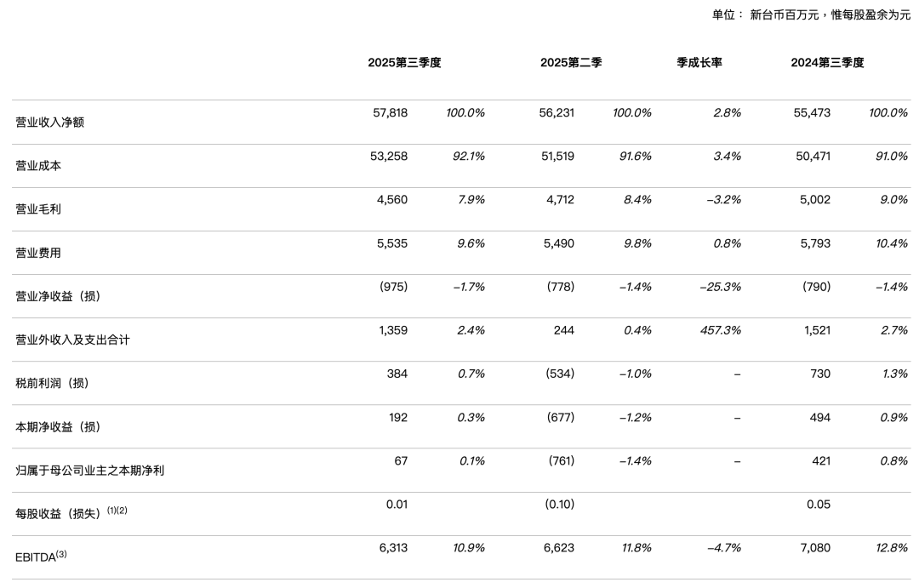This screenshot has width=919, height=588.
Task: Select the 457.3% growth rate cell
Action: [x=719, y=329]
